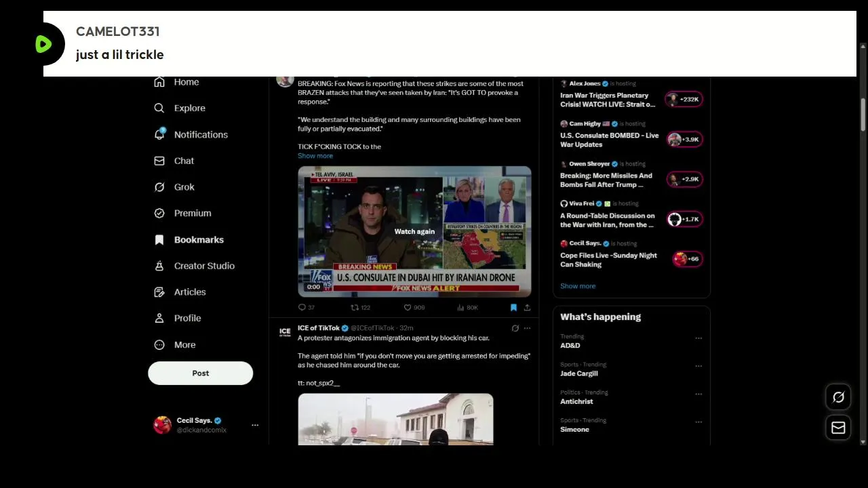This screenshot has width=868, height=488.
Task: Open the ICE protester video thumbnail
Action: 395,419
